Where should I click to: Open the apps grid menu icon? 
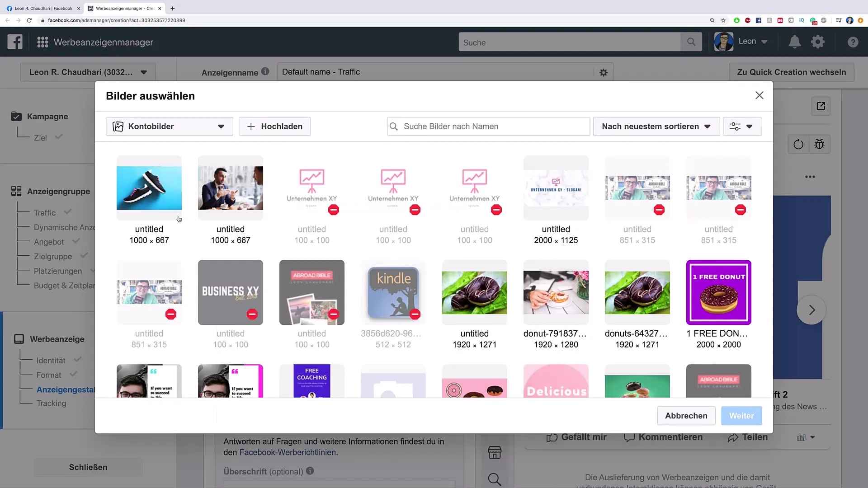coord(42,42)
